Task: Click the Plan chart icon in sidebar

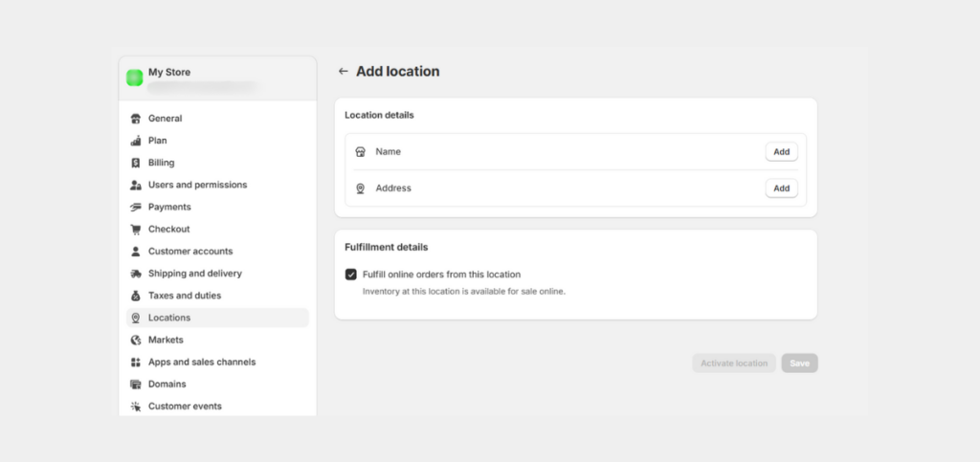Action: (136, 141)
